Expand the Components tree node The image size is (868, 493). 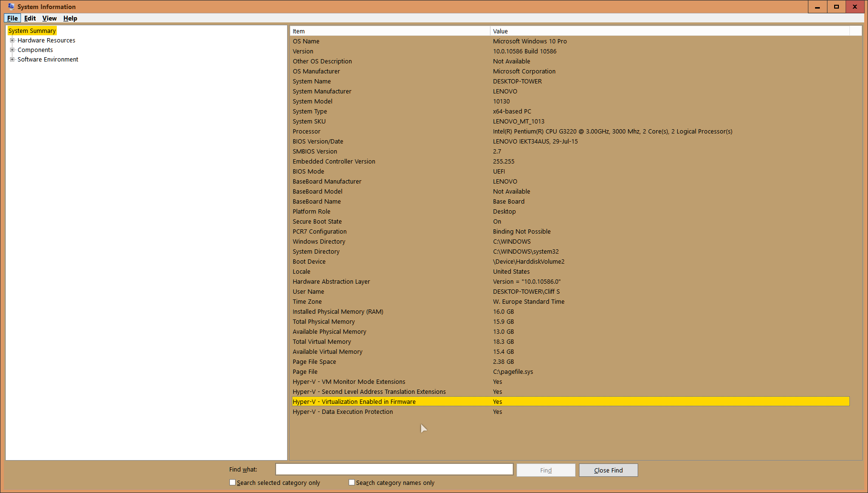[12, 50]
